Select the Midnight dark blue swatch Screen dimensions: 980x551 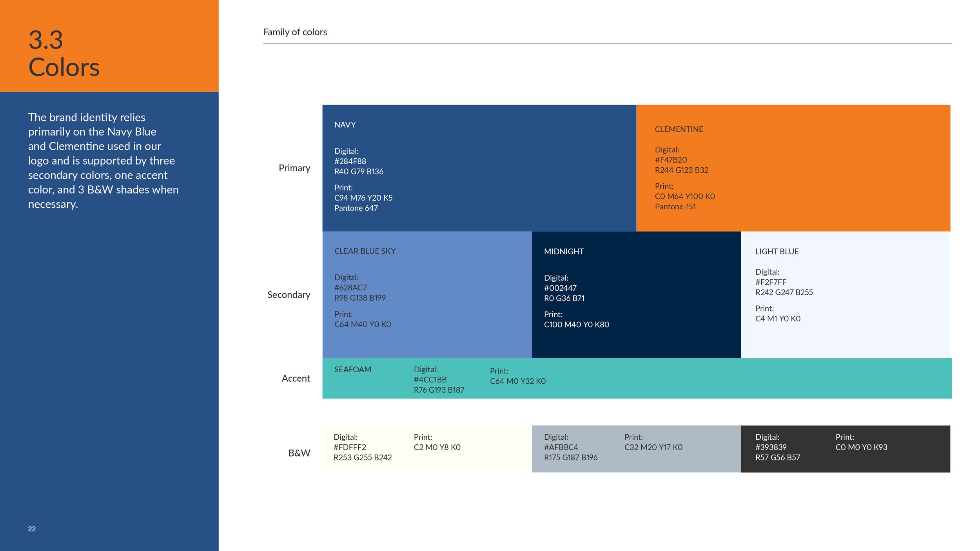[x=636, y=295]
